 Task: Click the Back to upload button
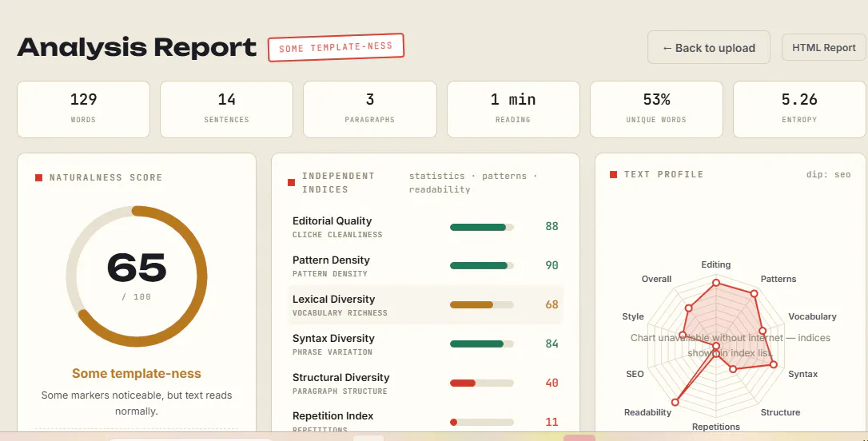coord(709,48)
